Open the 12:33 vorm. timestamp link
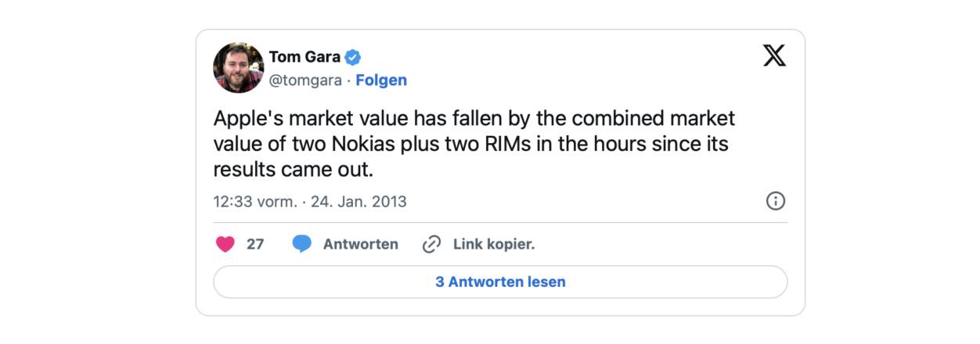Image resolution: width=980 pixels, height=344 pixels. [255, 201]
